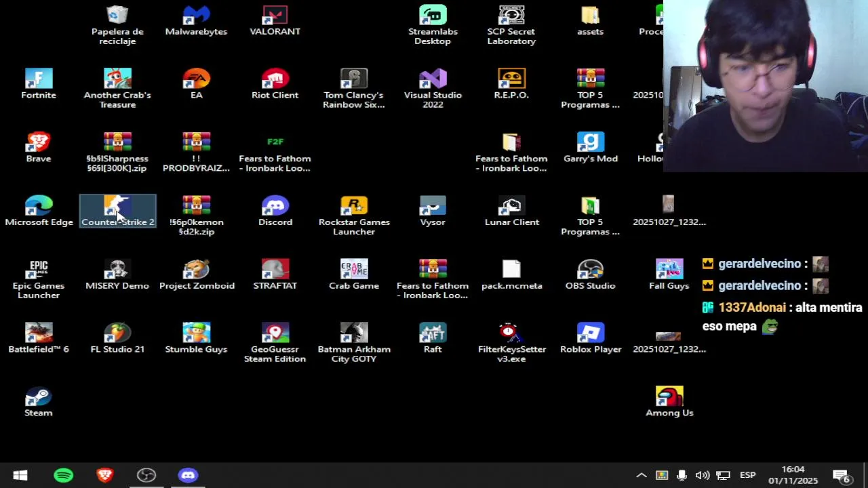Open Streamlabs Desktop shortcut
Image resolution: width=868 pixels, height=488 pixels.
point(433,25)
